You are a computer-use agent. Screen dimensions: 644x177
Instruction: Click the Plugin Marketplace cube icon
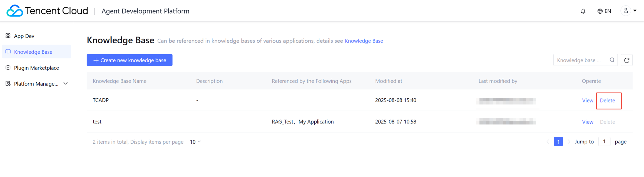click(x=8, y=68)
